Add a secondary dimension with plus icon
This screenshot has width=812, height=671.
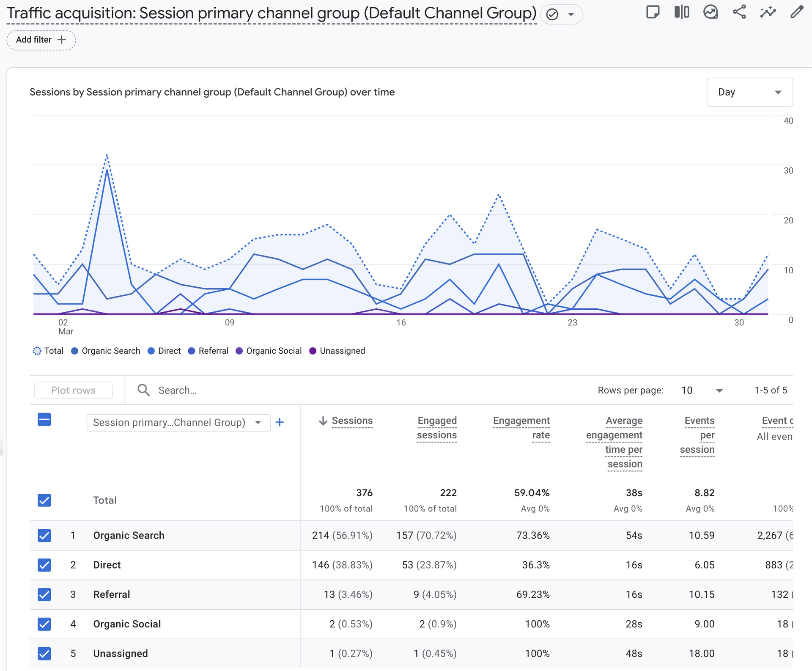click(280, 422)
